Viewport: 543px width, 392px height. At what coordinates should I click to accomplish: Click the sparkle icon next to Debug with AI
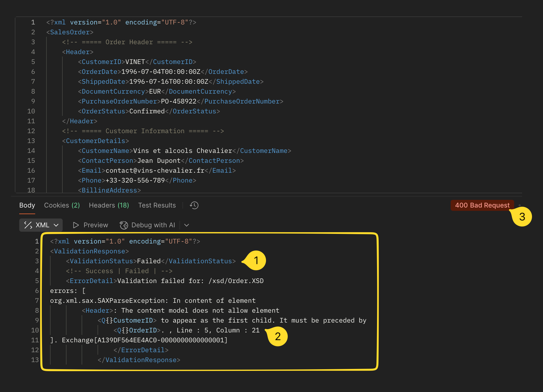pos(124,225)
